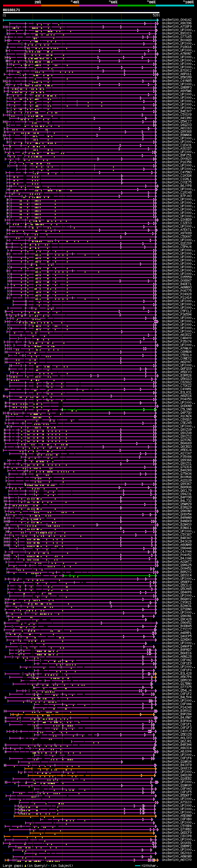Select the UniRef100_C4XYJ5 label
The height and width of the screenshot is (868, 197).
pos(177,731)
